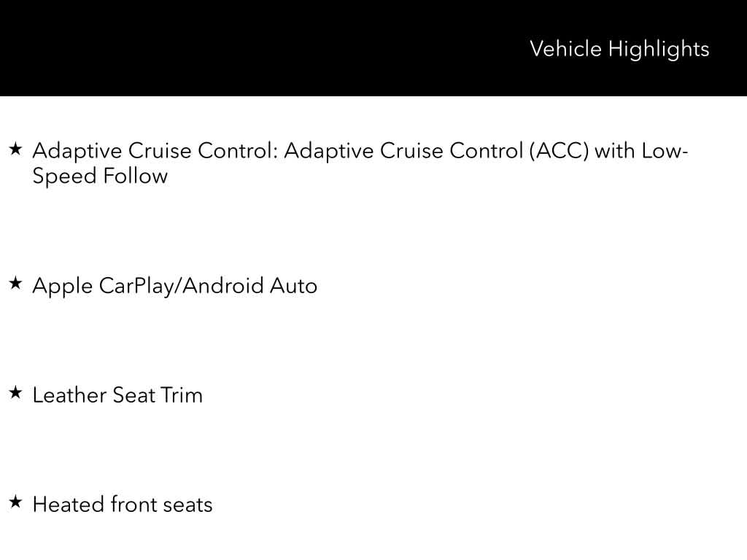This screenshot has height=560, width=747.
Task: Click the empty black header banner area
Action: (255, 48)
